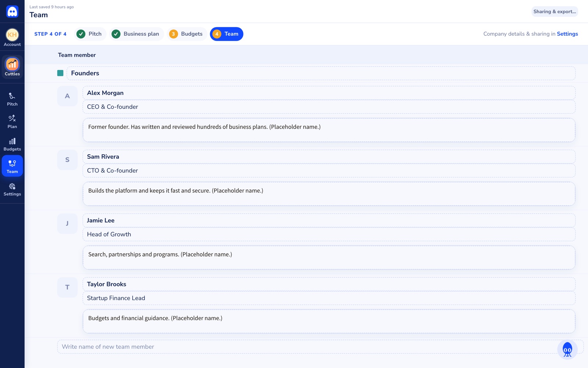Click Taylor Brooks' avatar tile T
588x368 pixels.
coord(67,287)
